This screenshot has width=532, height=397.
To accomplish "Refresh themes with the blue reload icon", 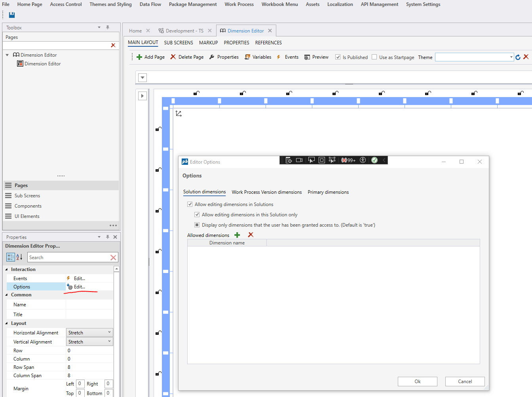I will [518, 57].
